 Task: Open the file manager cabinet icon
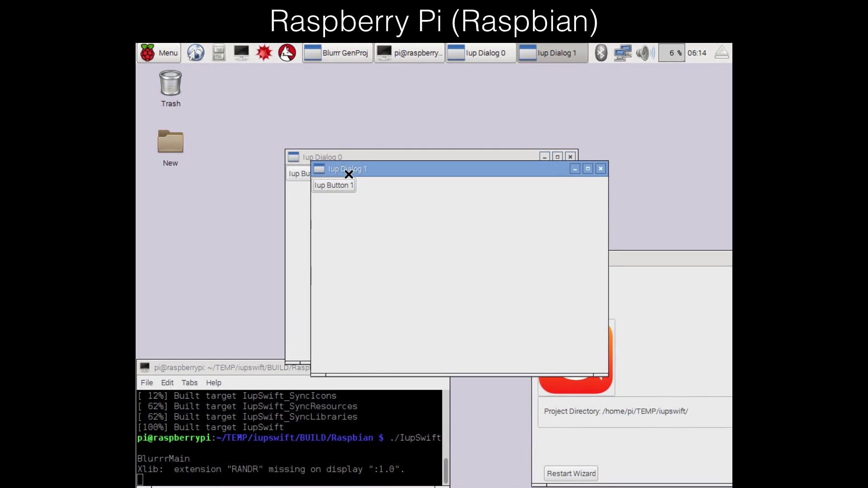coord(219,53)
